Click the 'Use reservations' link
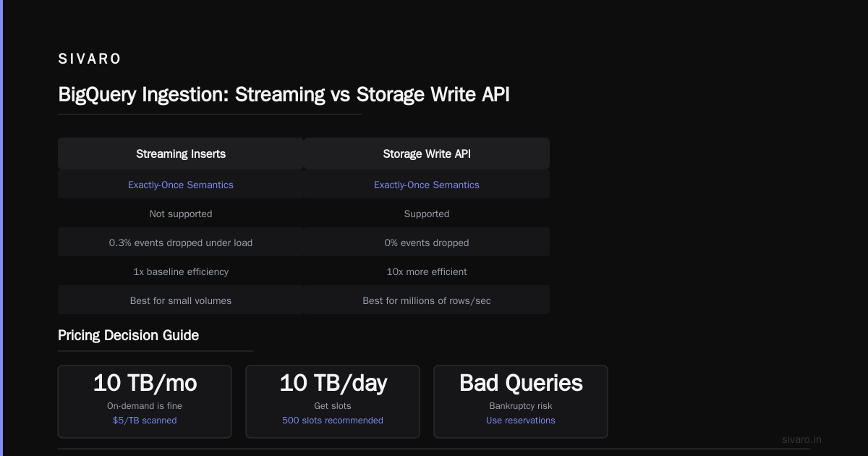868x456 pixels. (x=521, y=421)
